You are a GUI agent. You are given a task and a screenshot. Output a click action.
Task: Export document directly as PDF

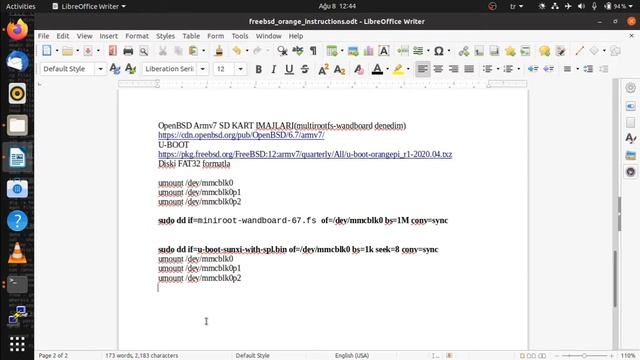(113, 51)
